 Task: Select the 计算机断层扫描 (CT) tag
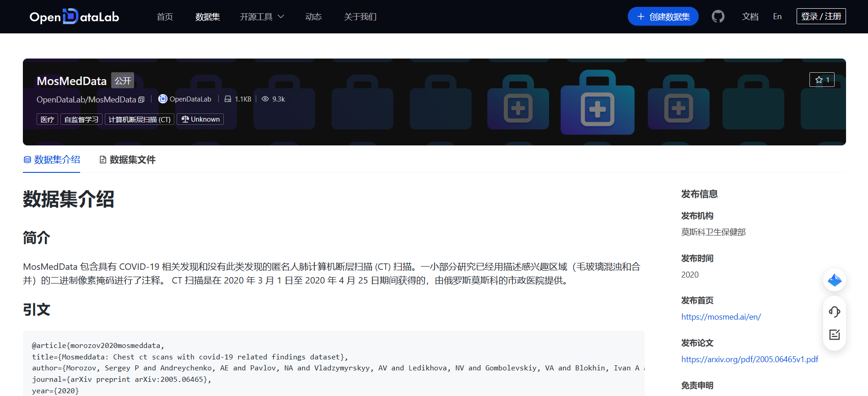click(140, 119)
